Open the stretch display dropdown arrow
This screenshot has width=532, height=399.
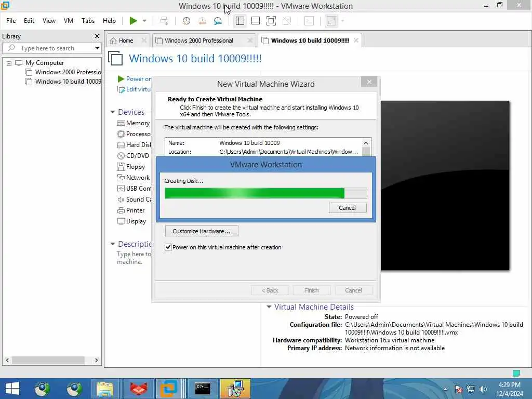coord(342,21)
